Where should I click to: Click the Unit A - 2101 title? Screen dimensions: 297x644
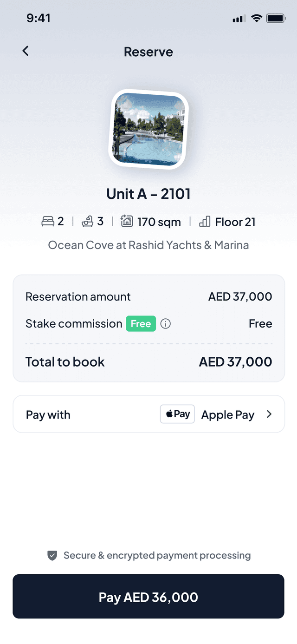pos(148,194)
